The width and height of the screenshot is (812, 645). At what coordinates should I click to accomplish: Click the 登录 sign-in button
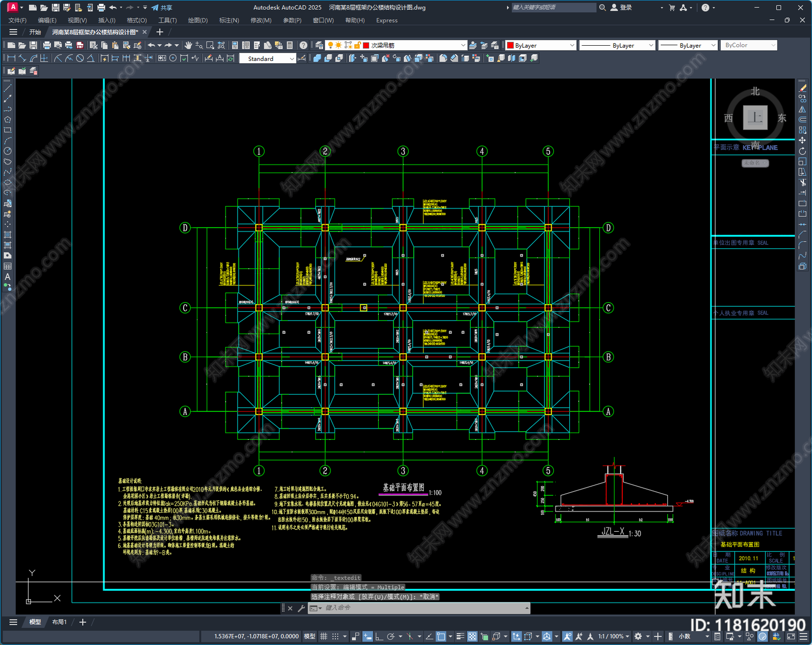(621, 8)
